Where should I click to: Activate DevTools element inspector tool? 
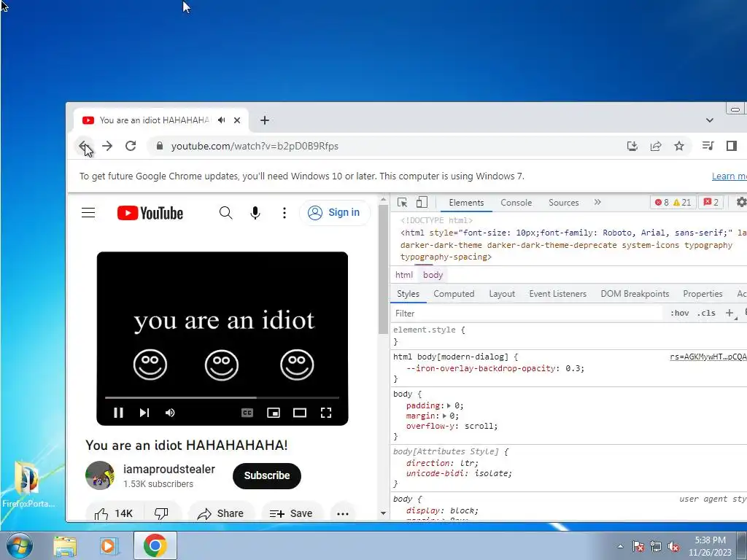402,203
